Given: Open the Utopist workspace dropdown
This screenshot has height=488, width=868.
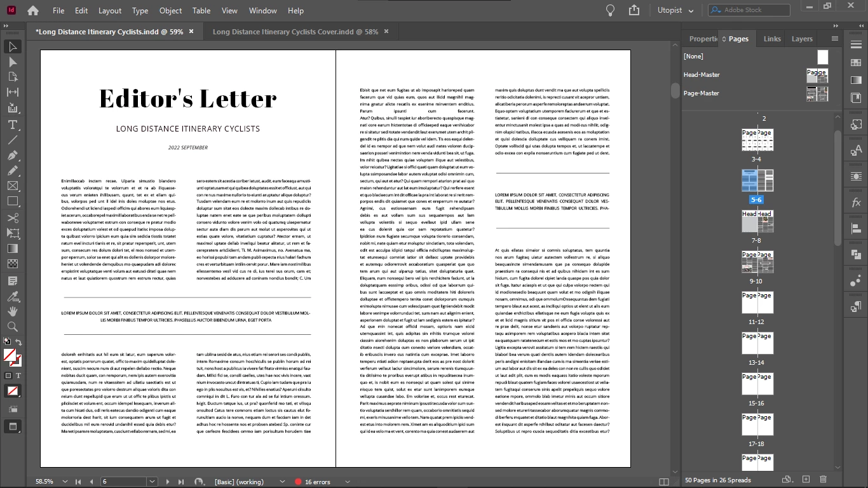Looking at the screenshot, I should (675, 11).
